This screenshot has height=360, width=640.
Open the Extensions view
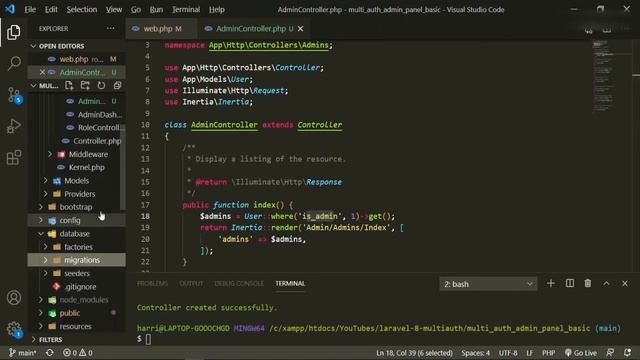[x=13, y=157]
